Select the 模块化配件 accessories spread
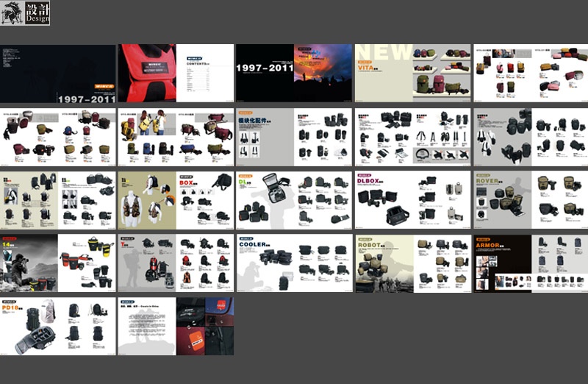588x384 pixels. coord(294,137)
